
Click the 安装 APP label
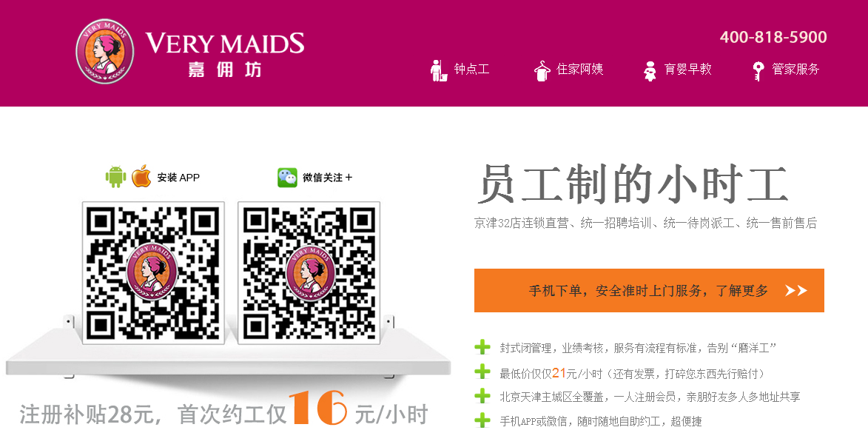pyautogui.click(x=178, y=178)
